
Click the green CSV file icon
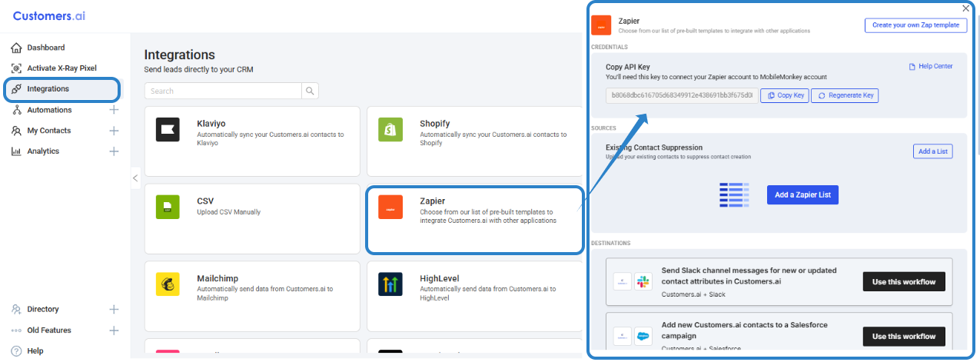(168, 207)
